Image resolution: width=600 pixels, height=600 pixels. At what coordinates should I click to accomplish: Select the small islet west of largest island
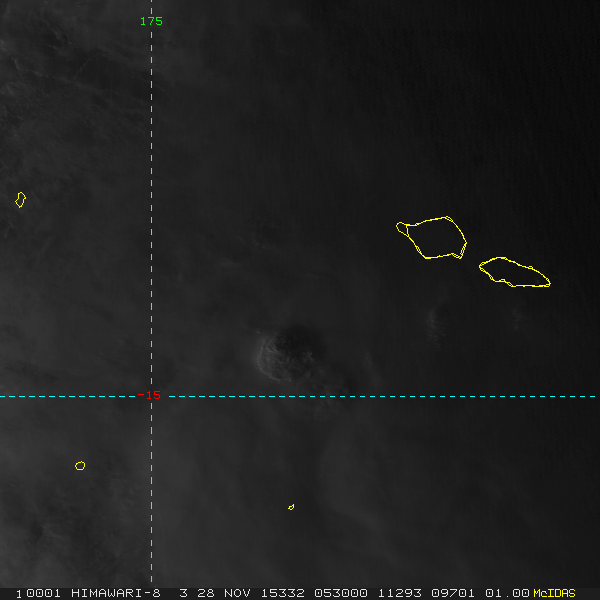tap(402, 228)
